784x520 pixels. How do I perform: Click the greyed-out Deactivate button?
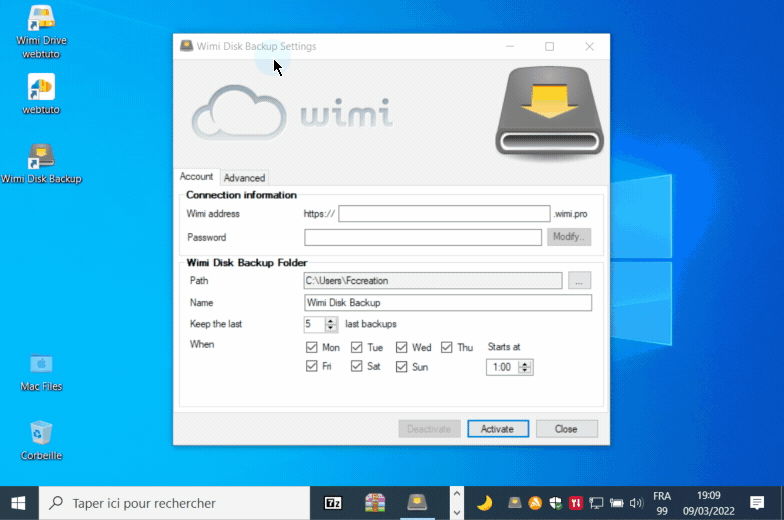pos(429,429)
